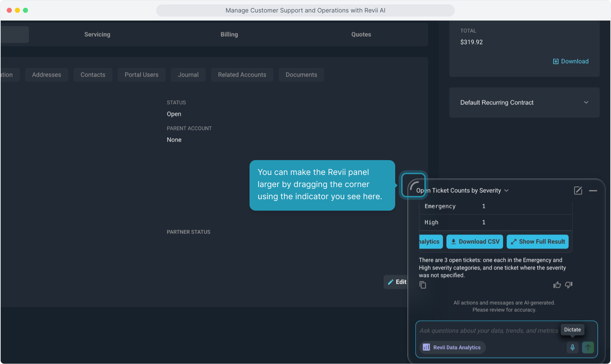
Task: Click the Download CSV button
Action: pyautogui.click(x=475, y=242)
